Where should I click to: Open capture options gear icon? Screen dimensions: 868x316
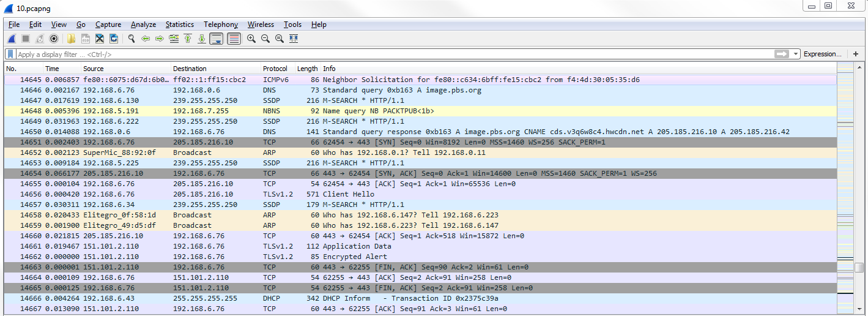pyautogui.click(x=54, y=39)
